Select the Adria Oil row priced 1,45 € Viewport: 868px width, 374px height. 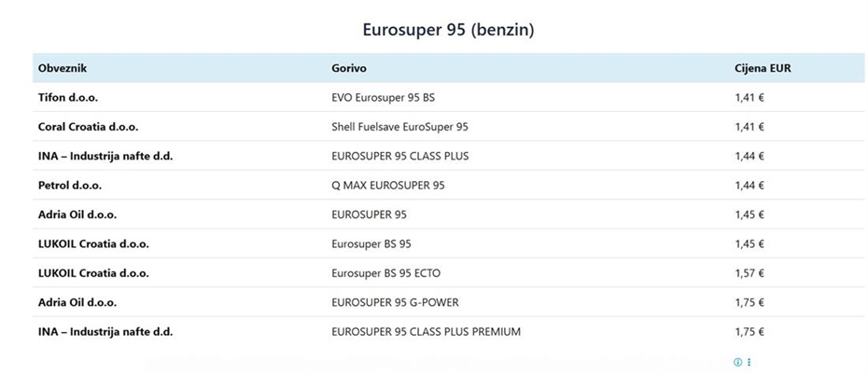pos(448,215)
